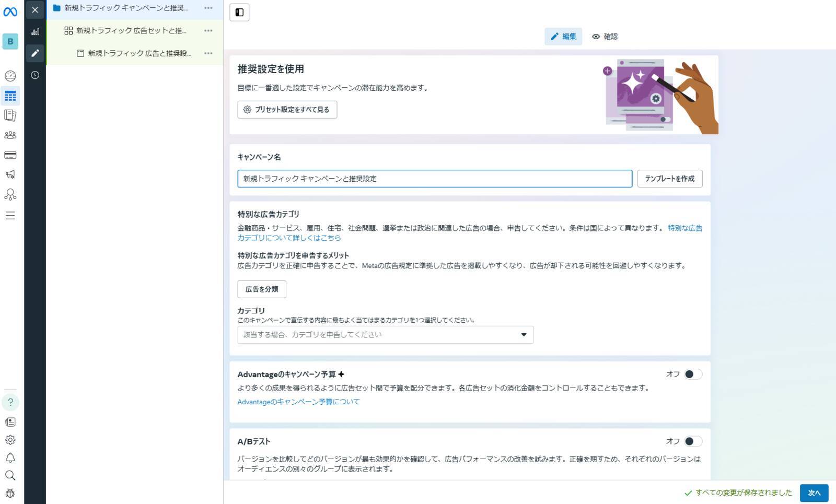Switch to the 編集 tab

[563, 37]
